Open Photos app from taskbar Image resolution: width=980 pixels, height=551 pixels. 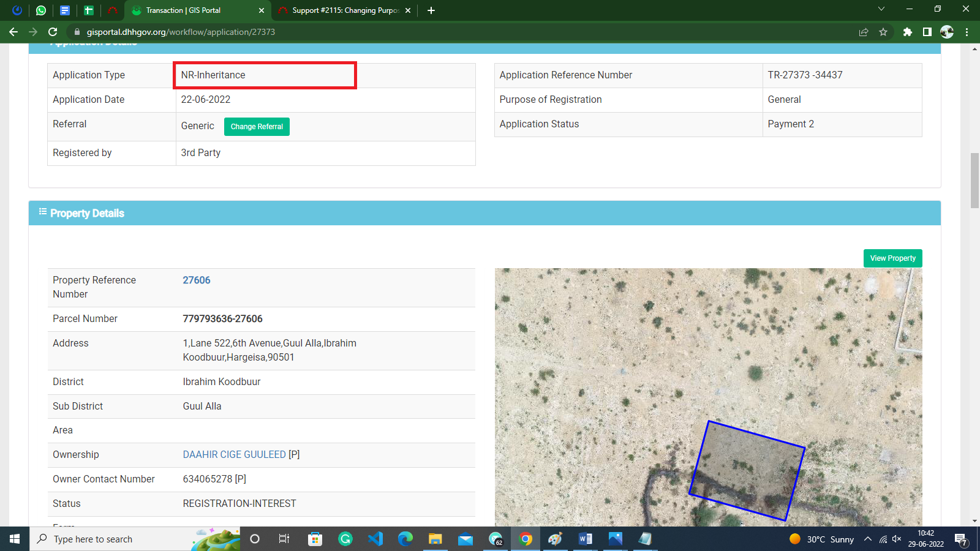pyautogui.click(x=616, y=539)
